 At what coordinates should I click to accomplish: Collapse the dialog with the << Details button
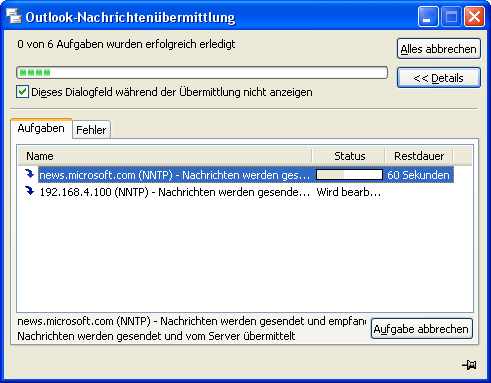click(x=439, y=78)
